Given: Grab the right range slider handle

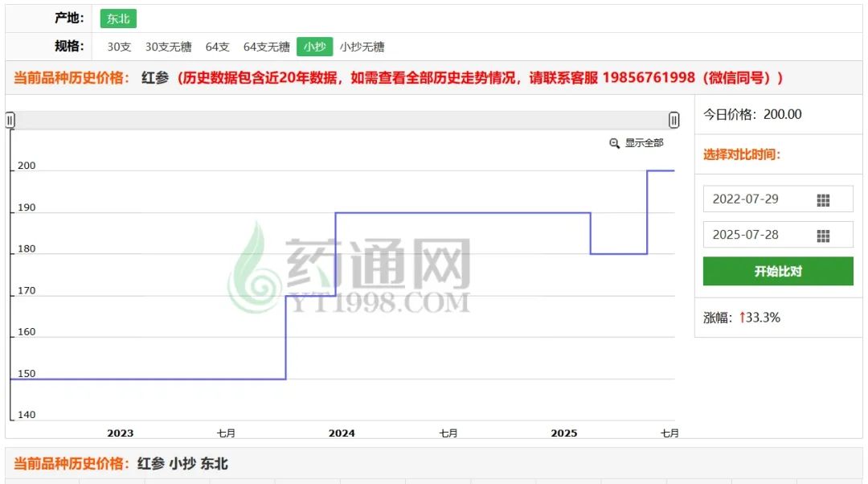Looking at the screenshot, I should coord(674,121).
